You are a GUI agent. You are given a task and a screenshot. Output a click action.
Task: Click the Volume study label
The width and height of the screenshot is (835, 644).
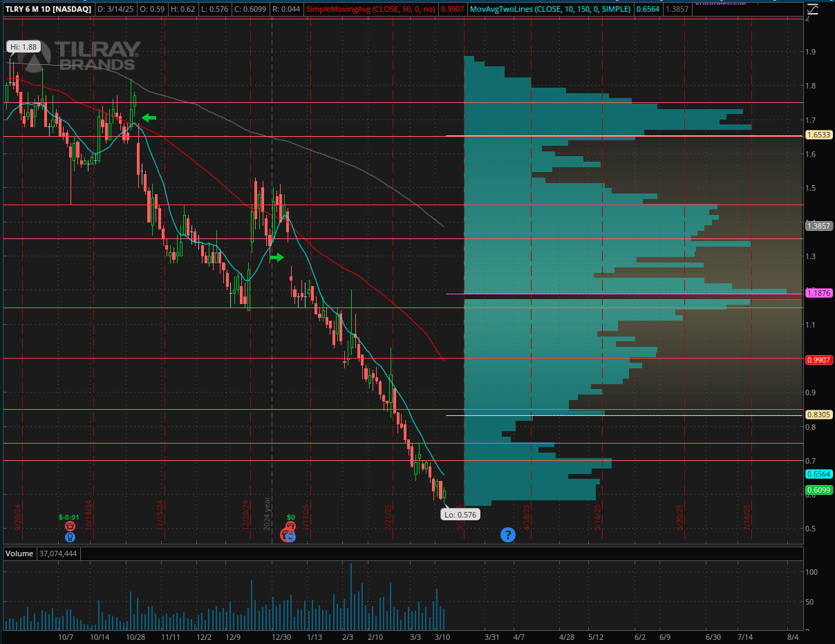click(19, 553)
